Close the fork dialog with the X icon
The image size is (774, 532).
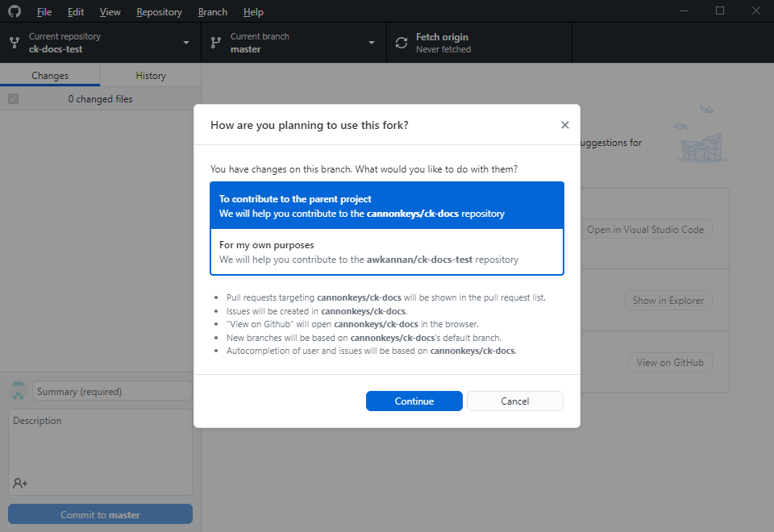point(564,125)
